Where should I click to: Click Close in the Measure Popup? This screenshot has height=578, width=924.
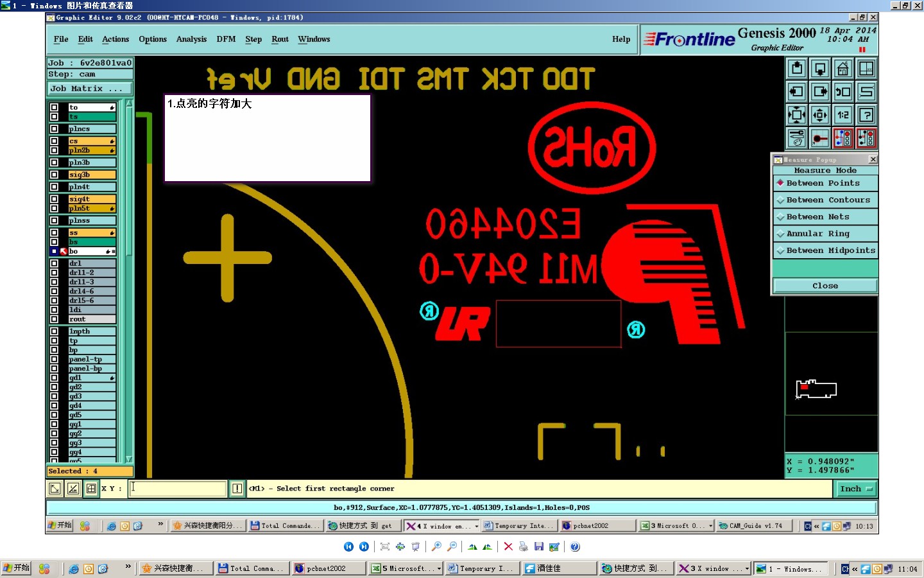click(825, 286)
